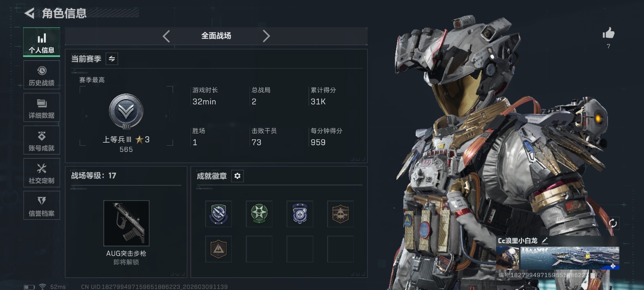Viewport: 644px width, 290px height.
Task: Open the 历史战绩 sidebar tab
Action: [42, 75]
